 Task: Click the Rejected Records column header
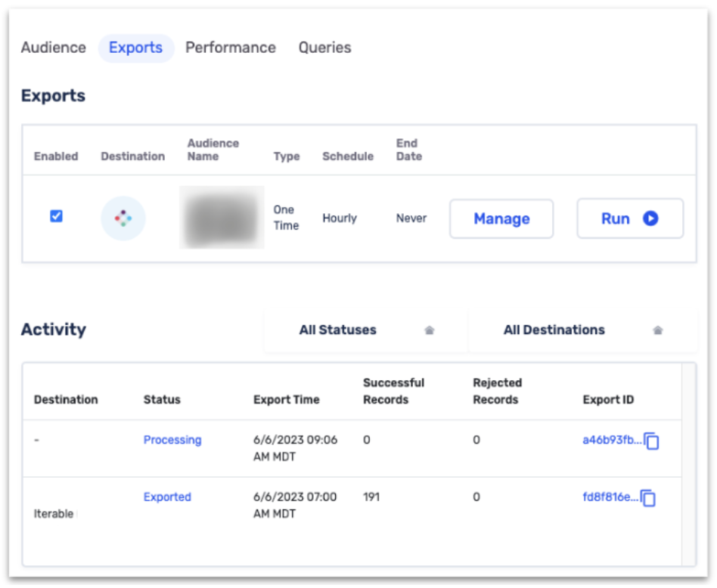click(x=497, y=391)
